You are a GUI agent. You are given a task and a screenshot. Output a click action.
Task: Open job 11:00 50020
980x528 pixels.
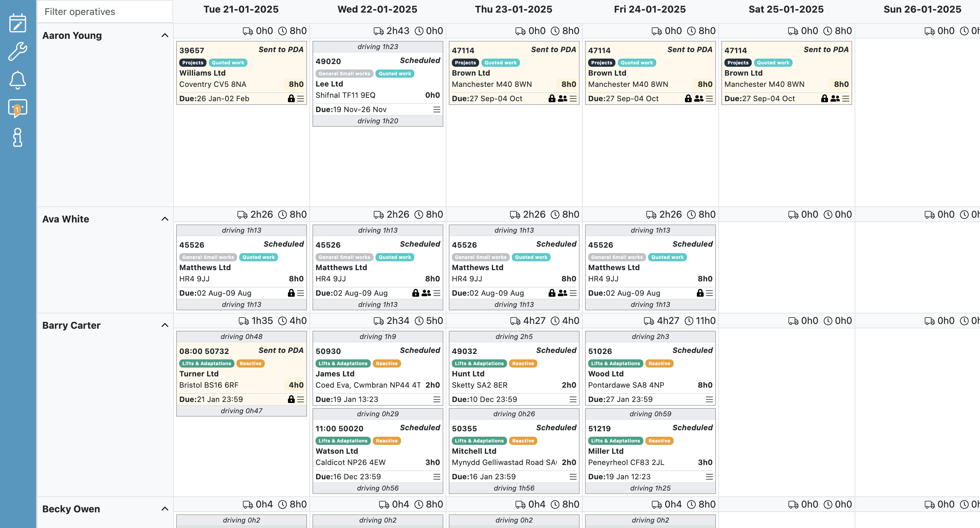tap(339, 429)
